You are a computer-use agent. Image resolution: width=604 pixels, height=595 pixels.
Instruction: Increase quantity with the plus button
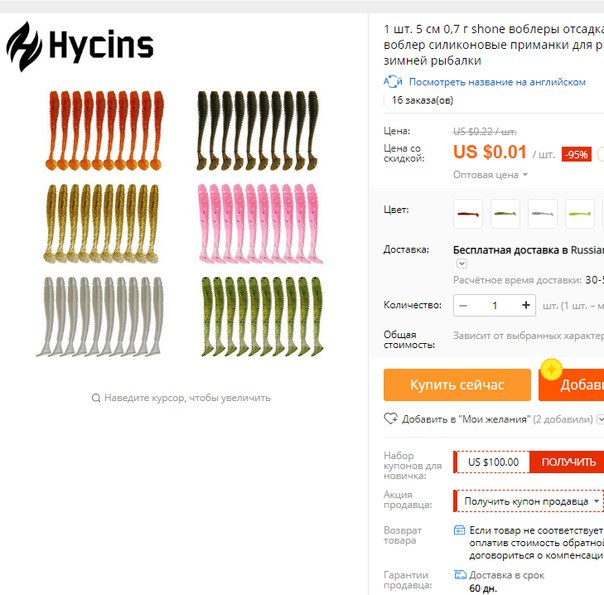(526, 306)
